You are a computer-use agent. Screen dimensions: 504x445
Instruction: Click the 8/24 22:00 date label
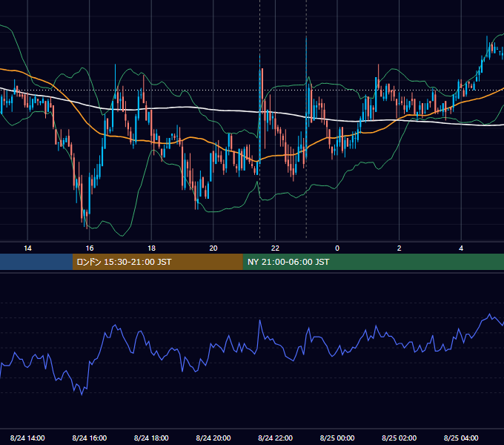(x=276, y=438)
